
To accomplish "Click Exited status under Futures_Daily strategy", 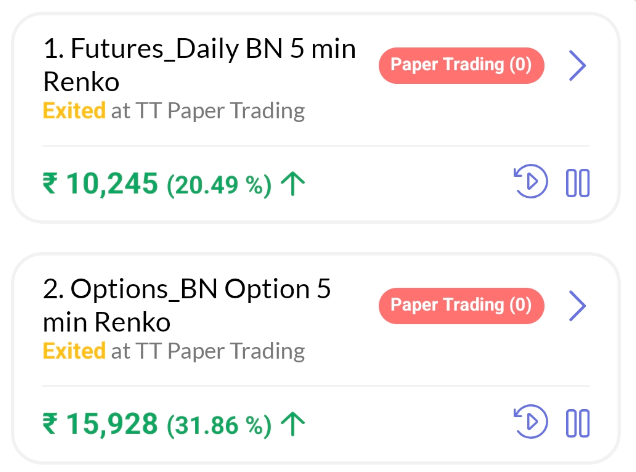I will coord(74,111).
